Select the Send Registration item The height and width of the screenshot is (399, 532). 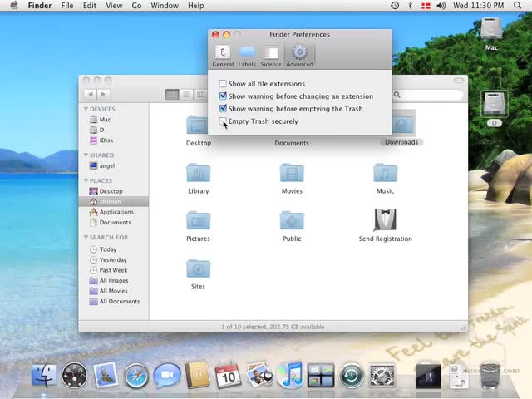coord(385,219)
